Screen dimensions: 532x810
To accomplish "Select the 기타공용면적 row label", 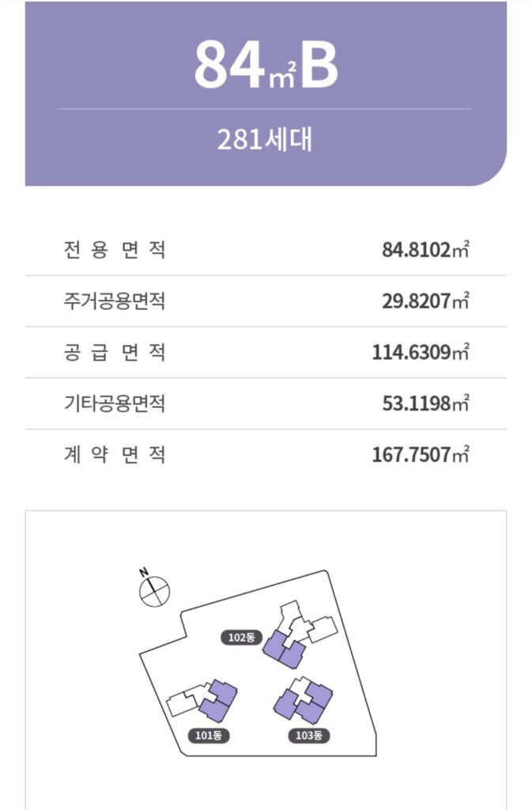I will [x=115, y=403].
